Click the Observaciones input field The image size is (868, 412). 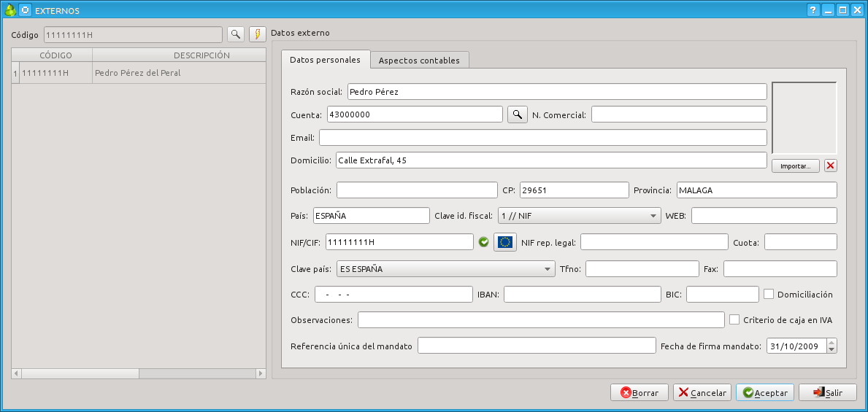point(541,319)
